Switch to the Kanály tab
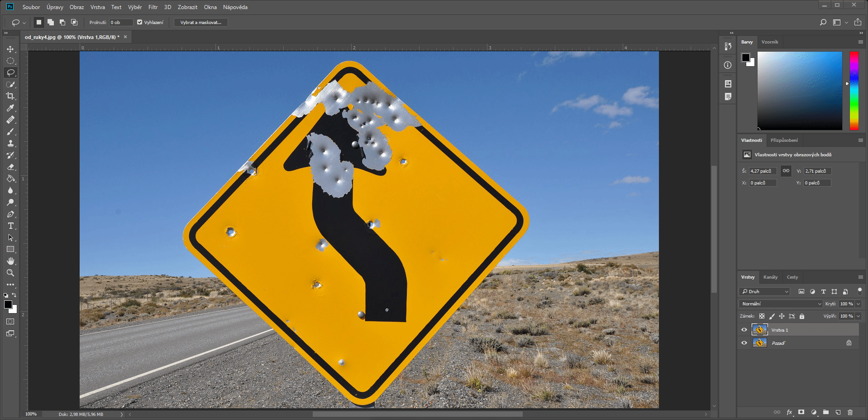Screen dimensions: 868x420 [770, 277]
